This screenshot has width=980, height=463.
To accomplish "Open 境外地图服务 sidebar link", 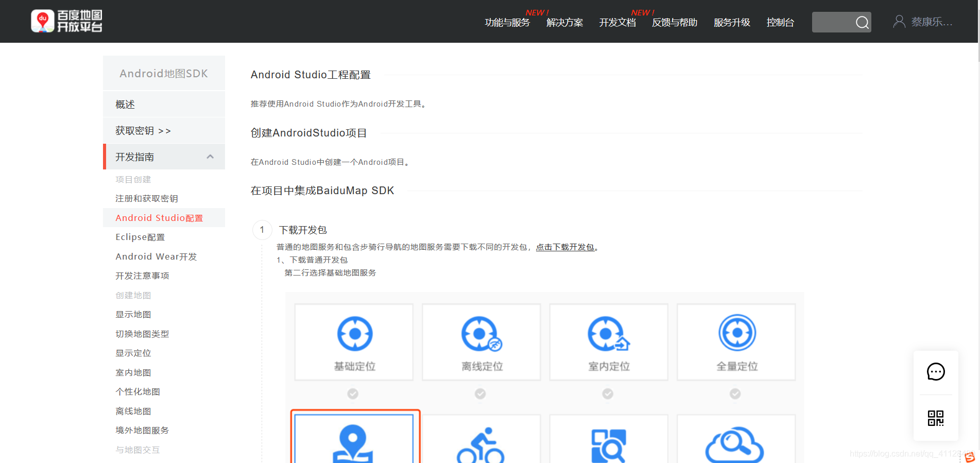I will (x=142, y=431).
